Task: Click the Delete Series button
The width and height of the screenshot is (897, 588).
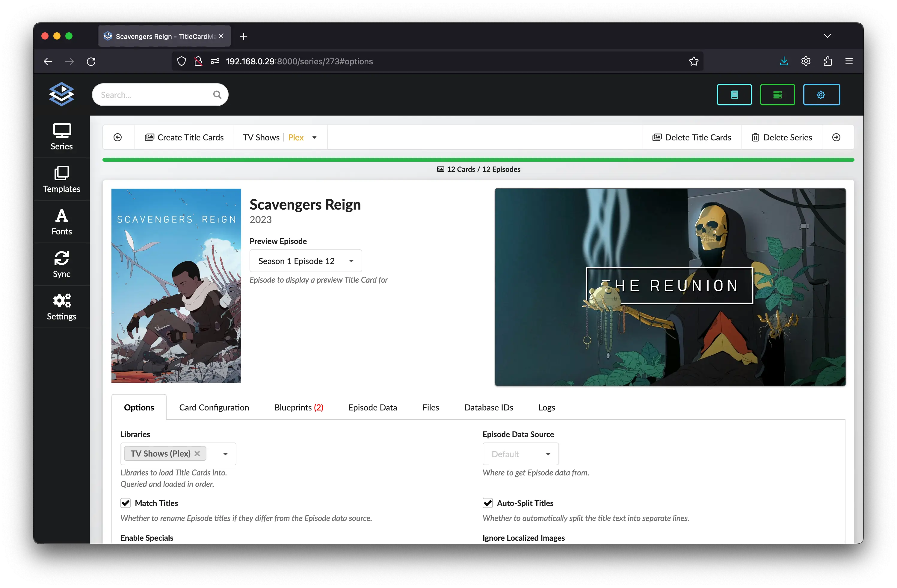Action: coord(781,137)
